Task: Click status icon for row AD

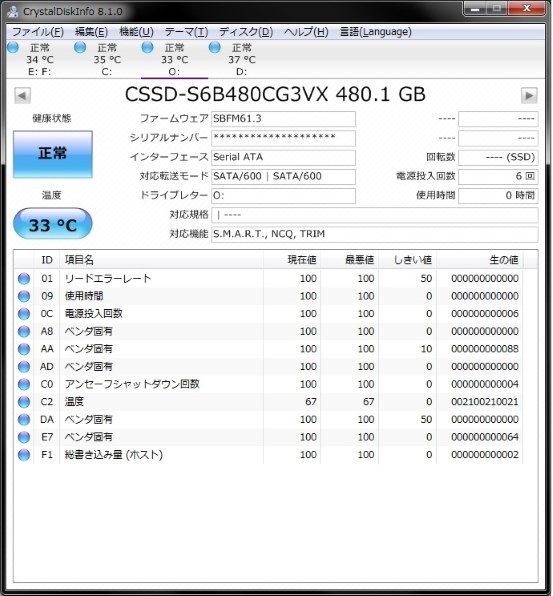Action: click(24, 367)
